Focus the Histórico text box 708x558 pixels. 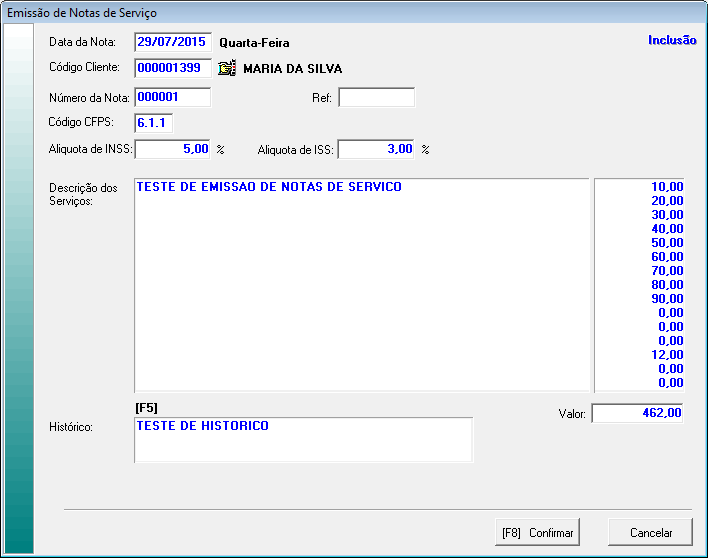(x=302, y=440)
